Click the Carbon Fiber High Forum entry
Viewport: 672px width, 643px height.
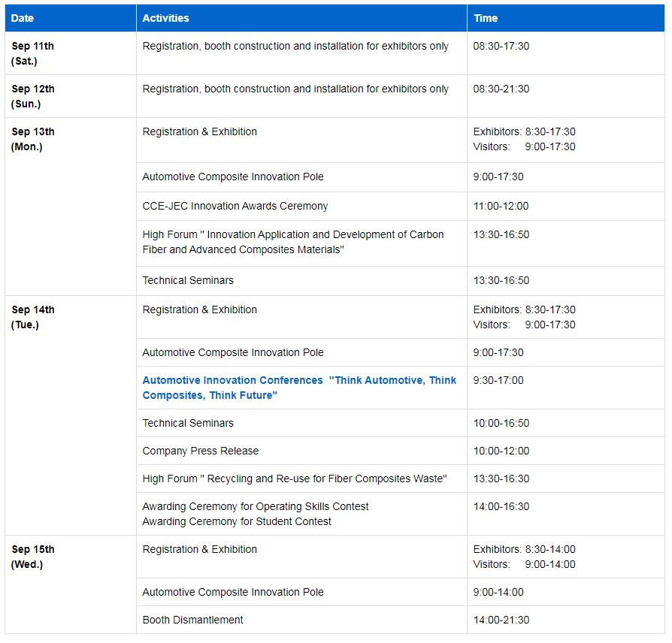[x=293, y=242]
